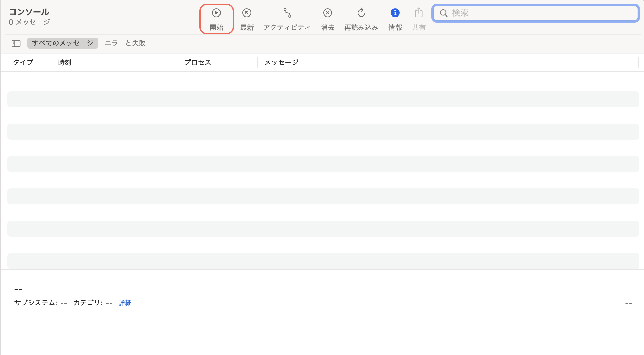Jump to newest messages via 最新 icon
The height and width of the screenshot is (355, 644).
point(247,19)
